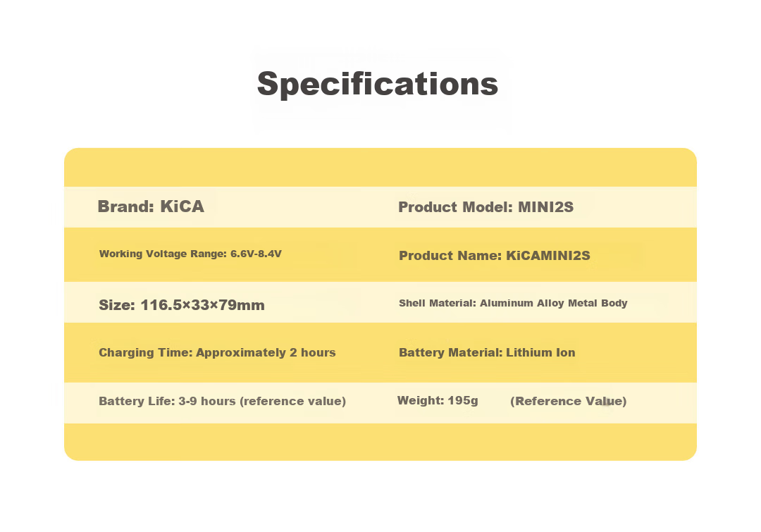761x532 pixels.
Task: Click the (Reference Value) label
Action: tap(569, 402)
